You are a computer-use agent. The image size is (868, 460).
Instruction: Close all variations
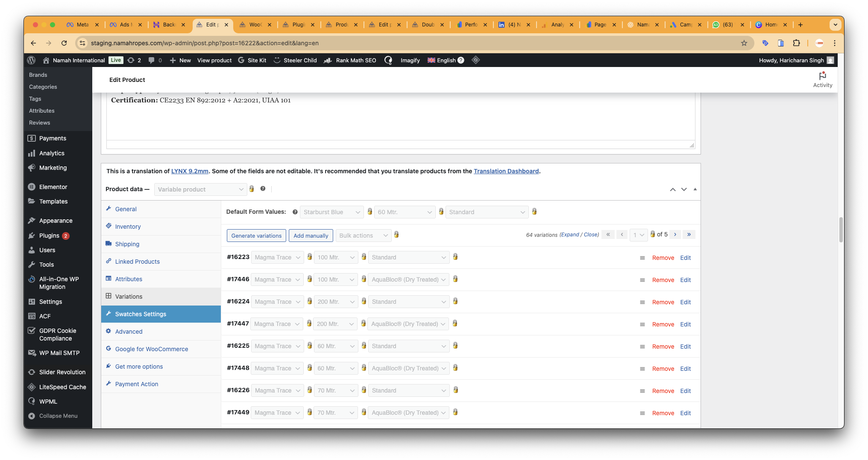(591, 235)
